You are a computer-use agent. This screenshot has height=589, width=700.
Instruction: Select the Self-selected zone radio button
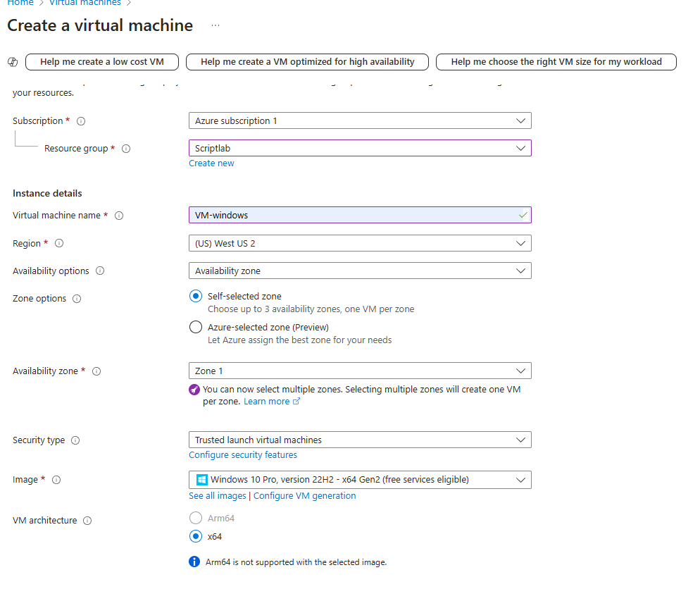(196, 297)
